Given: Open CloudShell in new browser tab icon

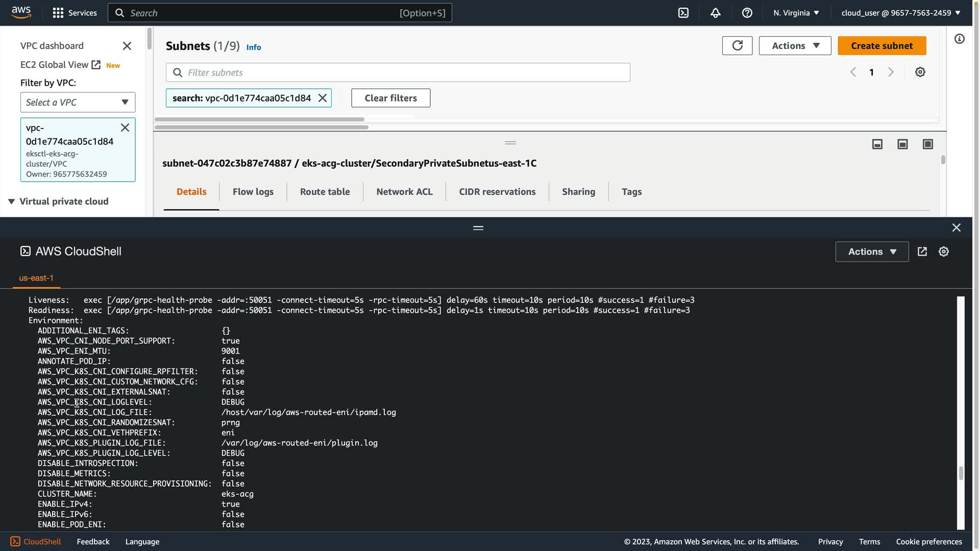Looking at the screenshot, I should (922, 252).
